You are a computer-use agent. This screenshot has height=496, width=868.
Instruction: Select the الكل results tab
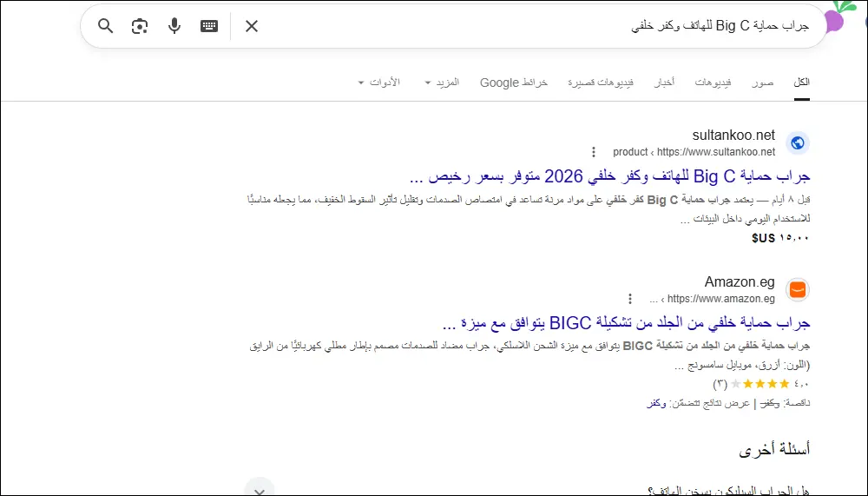click(x=801, y=82)
